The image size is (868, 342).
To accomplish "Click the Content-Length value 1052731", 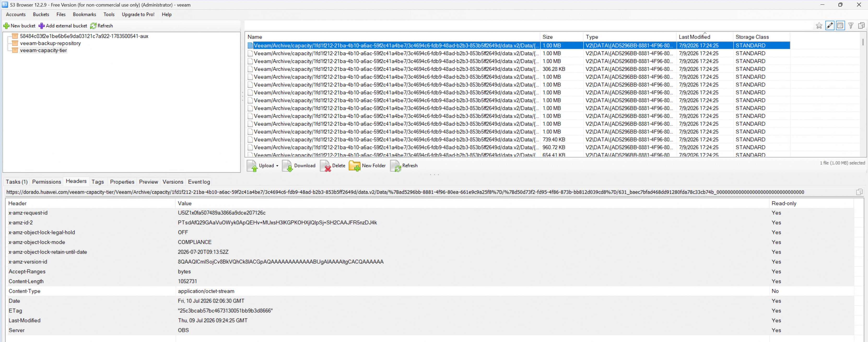I will [x=187, y=281].
